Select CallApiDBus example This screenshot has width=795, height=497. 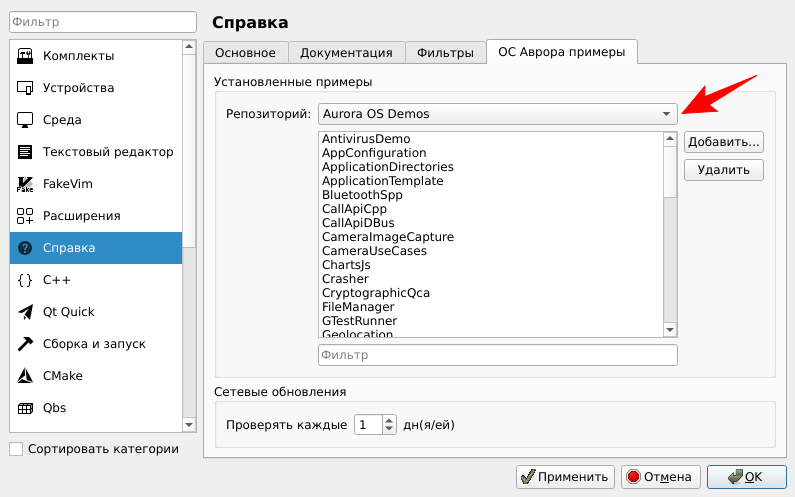click(358, 223)
